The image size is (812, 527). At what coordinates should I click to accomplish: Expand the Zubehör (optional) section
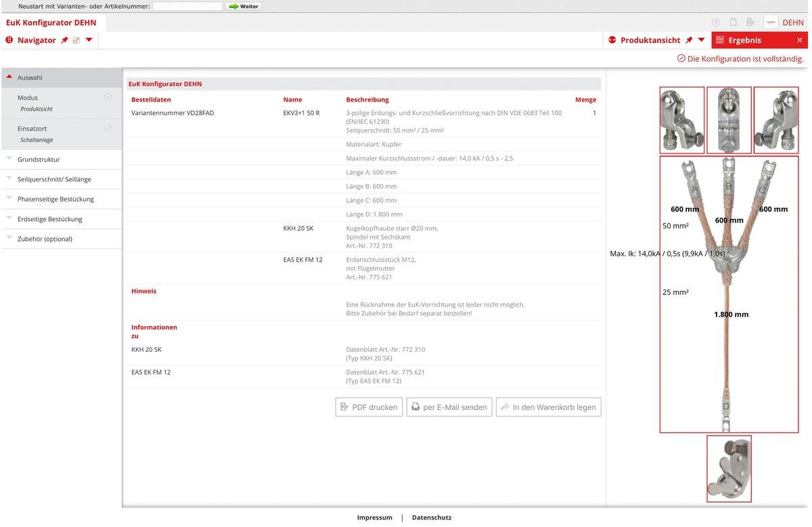[x=61, y=239]
